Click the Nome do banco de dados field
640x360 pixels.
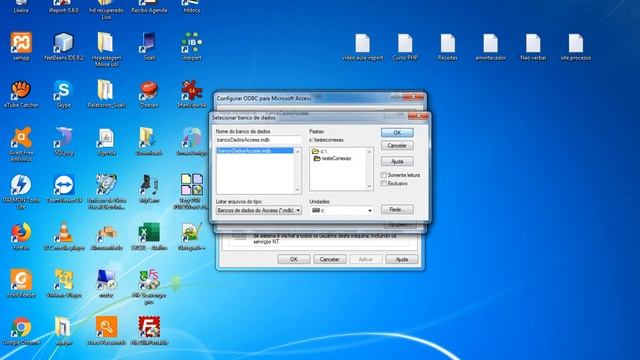point(258,140)
